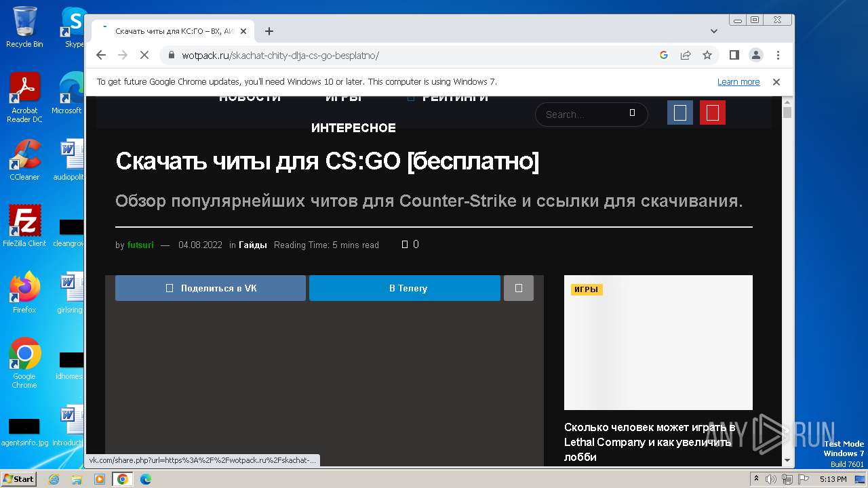
Task: Click the page vertical scrollbar thumb
Action: point(787,113)
